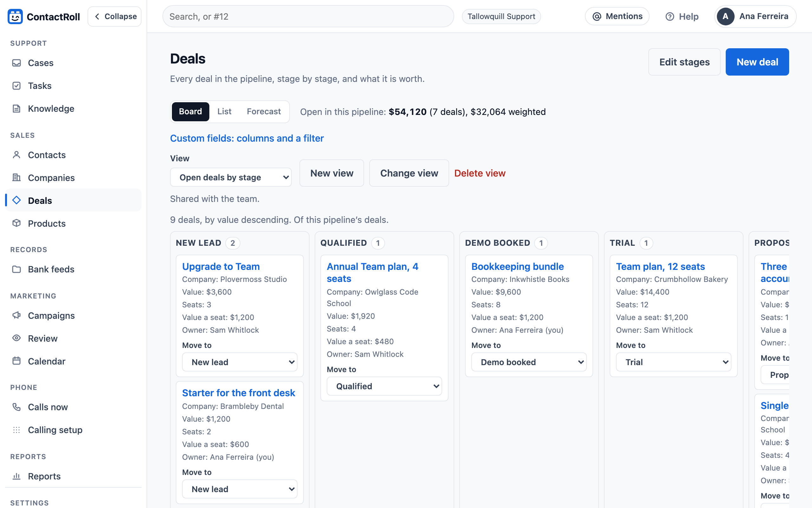The height and width of the screenshot is (508, 812).
Task: Open the Ana Ferreira account menu
Action: [755, 17]
